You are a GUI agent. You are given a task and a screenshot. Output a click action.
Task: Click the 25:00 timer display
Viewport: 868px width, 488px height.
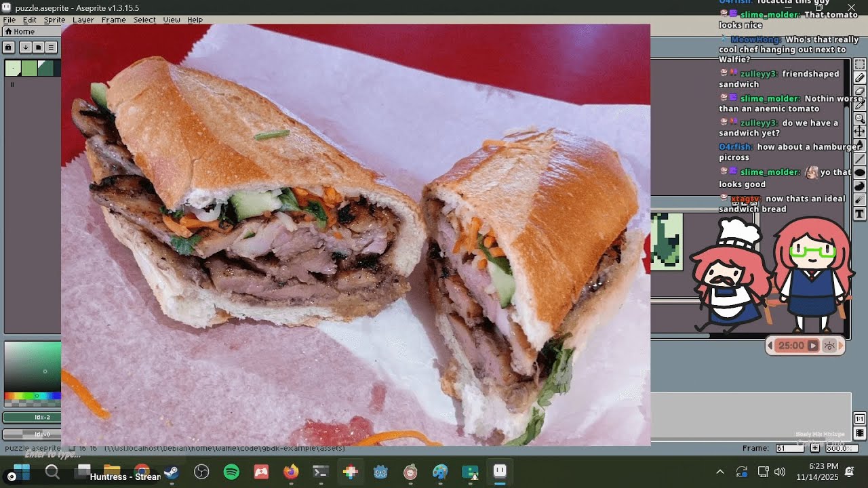tap(791, 346)
